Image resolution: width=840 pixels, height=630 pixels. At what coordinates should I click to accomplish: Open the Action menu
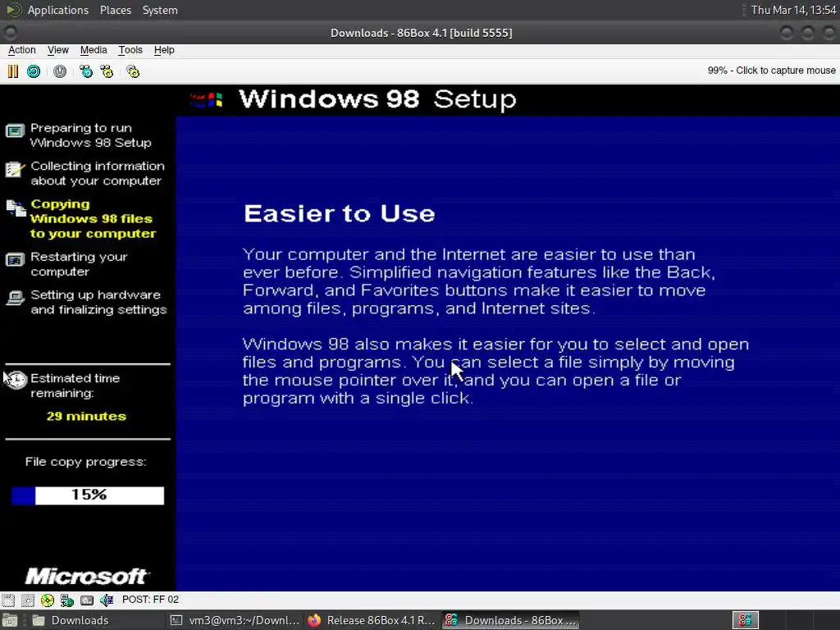pos(22,50)
